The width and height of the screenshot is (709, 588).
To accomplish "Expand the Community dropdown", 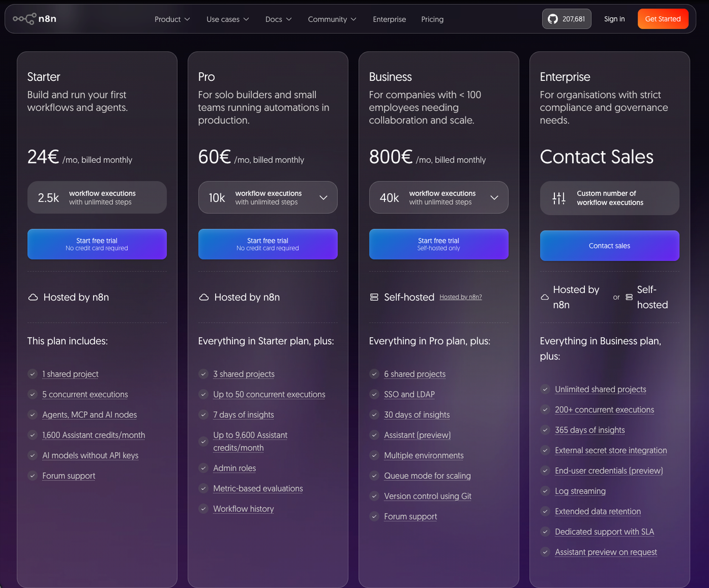I will [332, 19].
